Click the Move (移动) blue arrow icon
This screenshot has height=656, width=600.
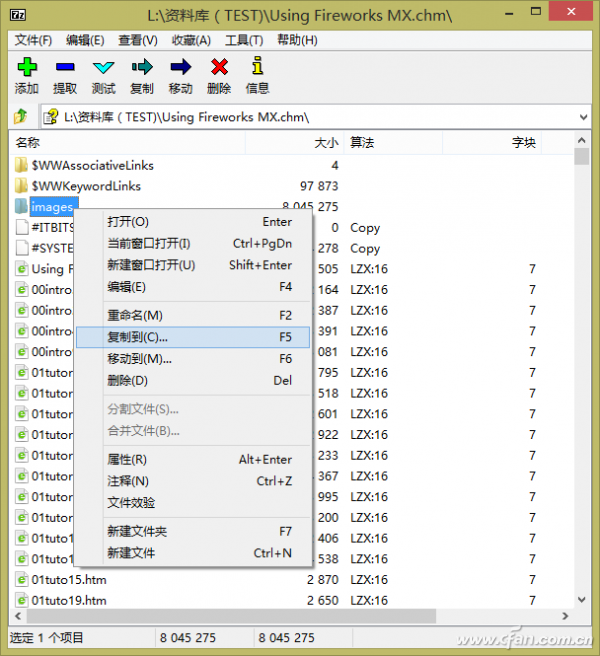180,67
